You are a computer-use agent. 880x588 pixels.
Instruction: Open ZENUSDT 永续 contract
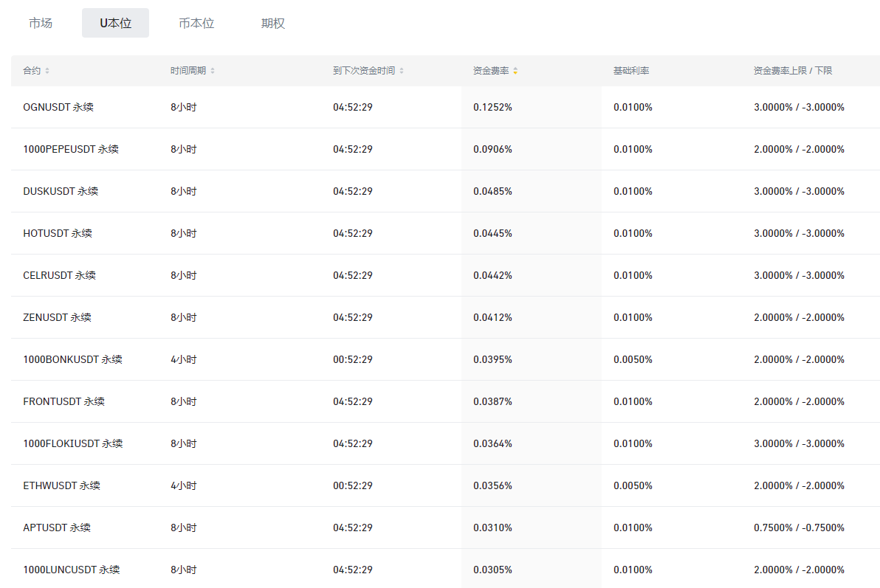coord(58,317)
